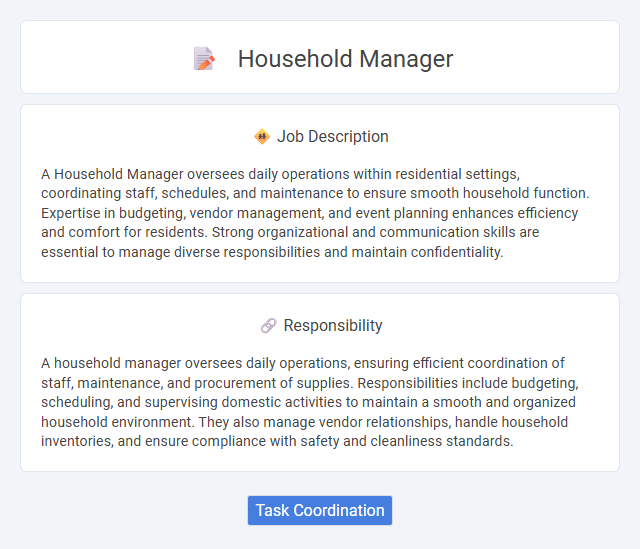Click the chain link icon beside Responsibility
Viewport: 640px width, 549px height.
click(269, 325)
